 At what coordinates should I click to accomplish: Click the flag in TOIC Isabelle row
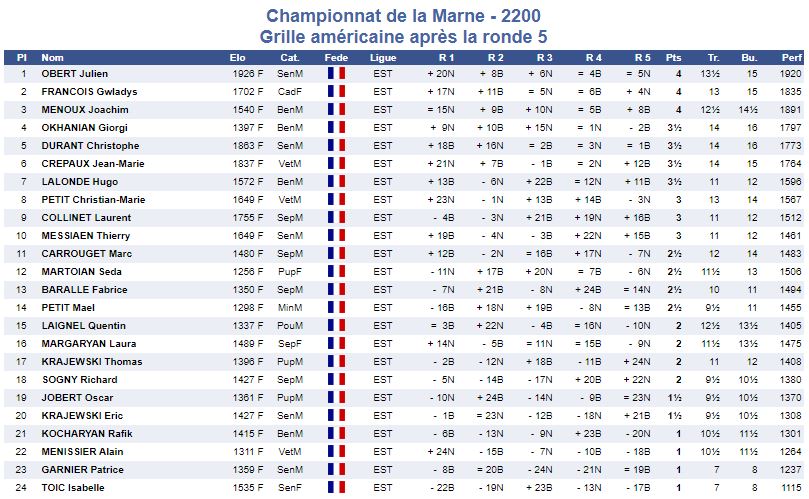[x=336, y=488]
